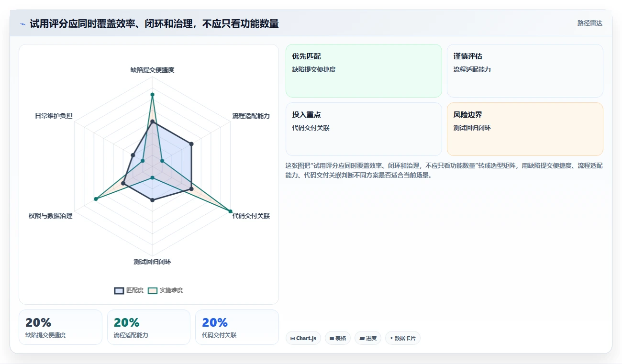Toggle the 实施难度 legend item
This screenshot has width=622, height=364.
coord(165,290)
